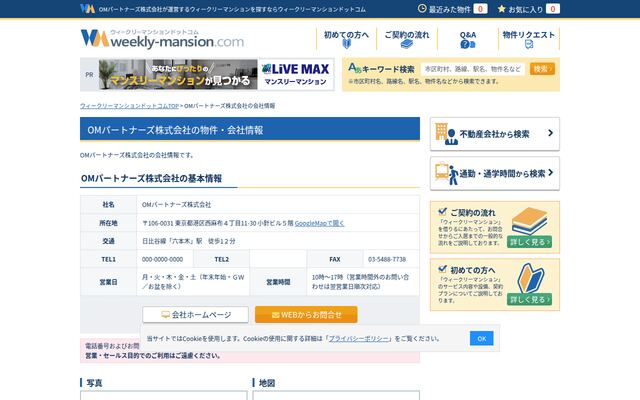The height and width of the screenshot is (400, 640).
Task: Click chevron on 通勤・通学時間から検索
Action: [x=551, y=173]
